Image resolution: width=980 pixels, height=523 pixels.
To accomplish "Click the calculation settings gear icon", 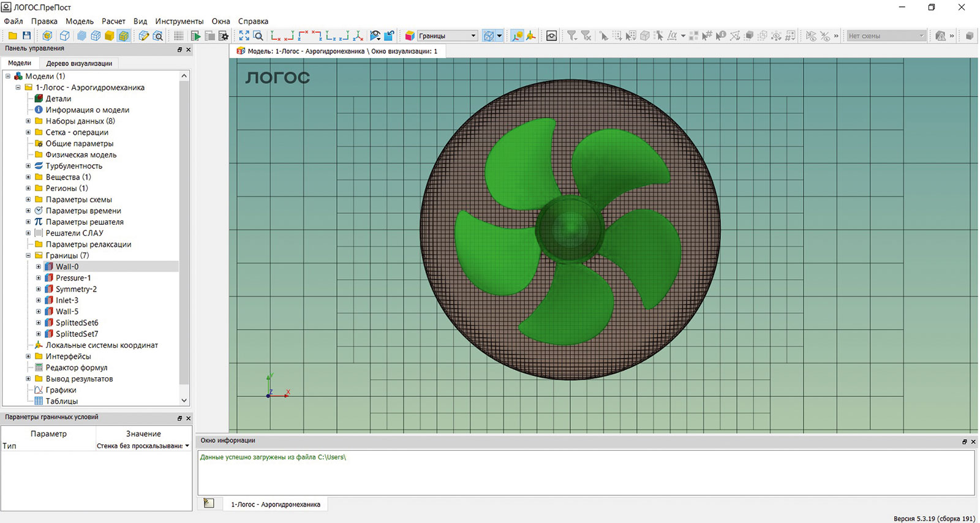I will click(224, 36).
